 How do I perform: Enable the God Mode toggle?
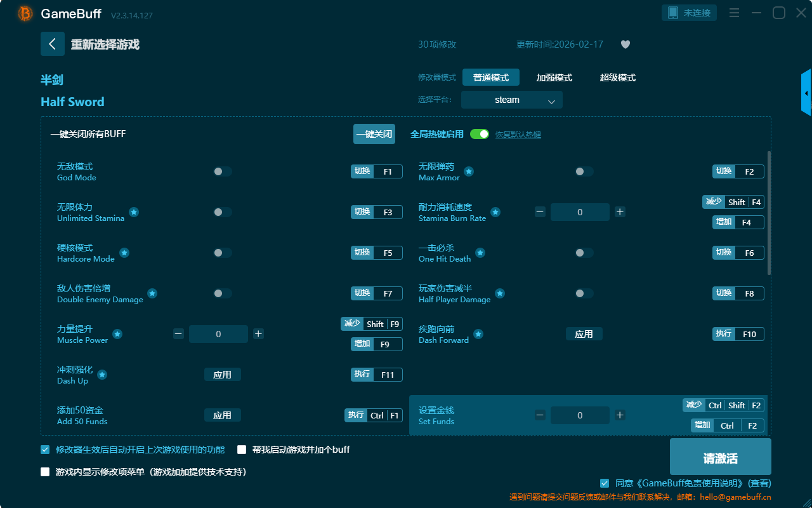pyautogui.click(x=223, y=171)
